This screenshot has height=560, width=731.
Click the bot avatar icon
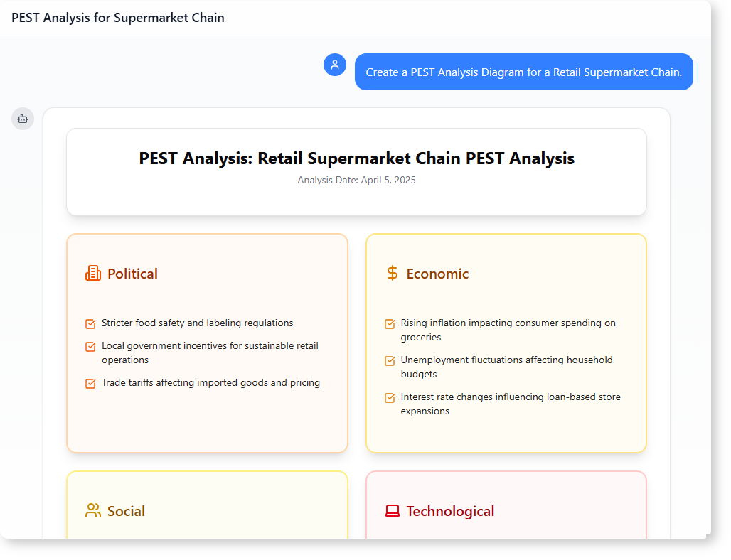tap(23, 119)
